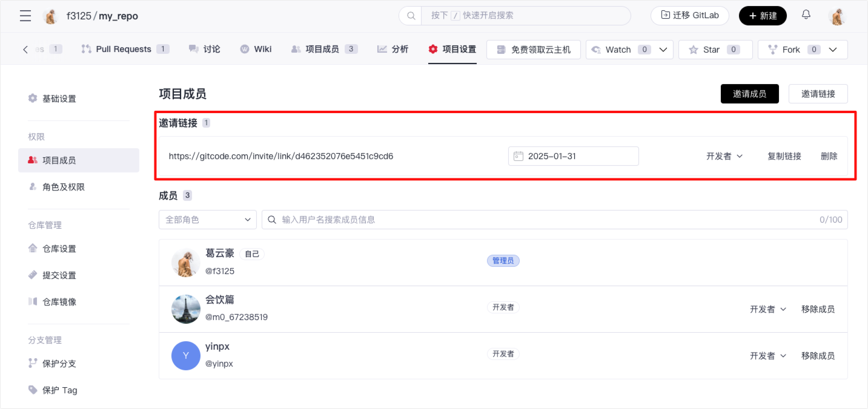This screenshot has width=868, height=409.
Task: Click the black 邀请成员 button
Action: 749,94
